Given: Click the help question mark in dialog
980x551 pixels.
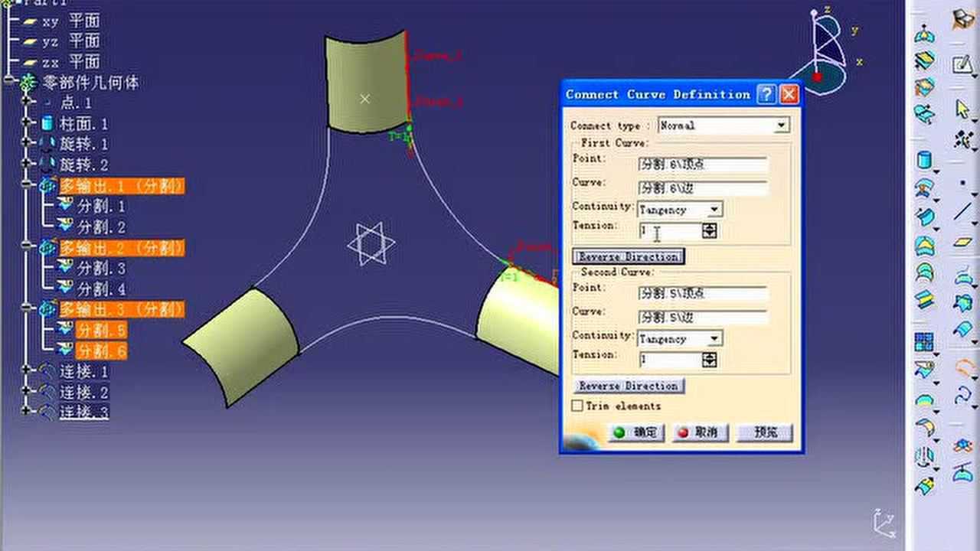Looking at the screenshot, I should tap(766, 94).
